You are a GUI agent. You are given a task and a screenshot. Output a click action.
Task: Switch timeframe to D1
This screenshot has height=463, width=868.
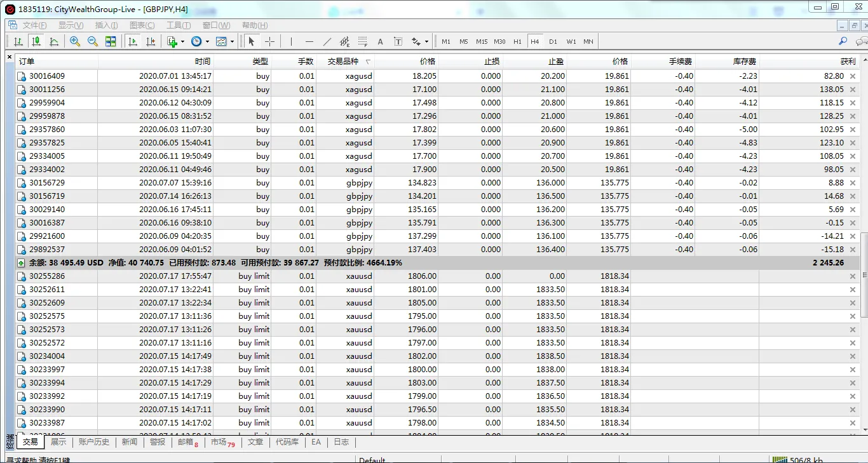coord(553,41)
